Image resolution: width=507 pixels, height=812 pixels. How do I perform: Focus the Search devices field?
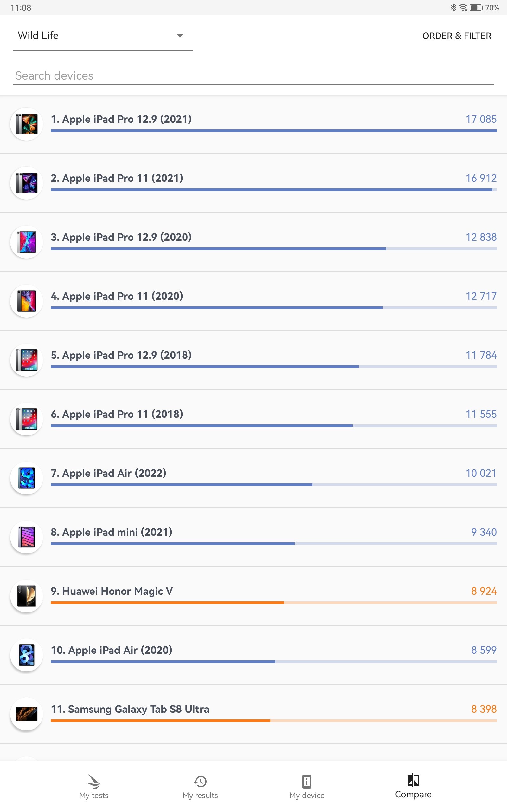tap(253, 76)
